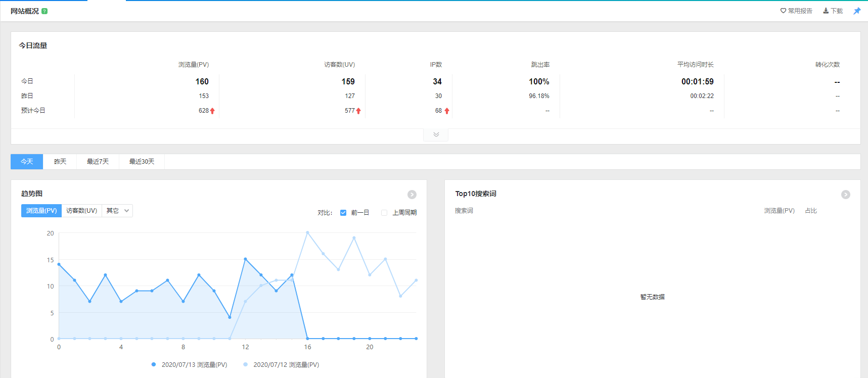Show 浏览量(PV) in the trend chart
This screenshot has height=378, width=868.
[x=41, y=211]
